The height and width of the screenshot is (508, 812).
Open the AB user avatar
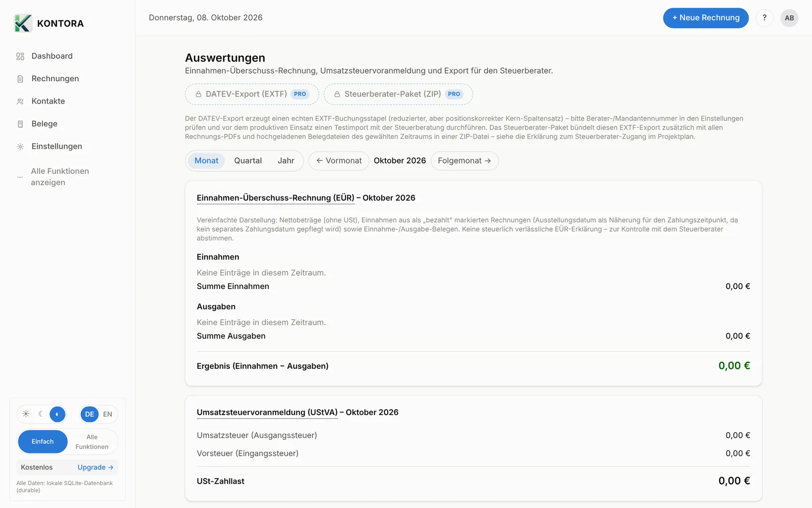click(x=789, y=18)
